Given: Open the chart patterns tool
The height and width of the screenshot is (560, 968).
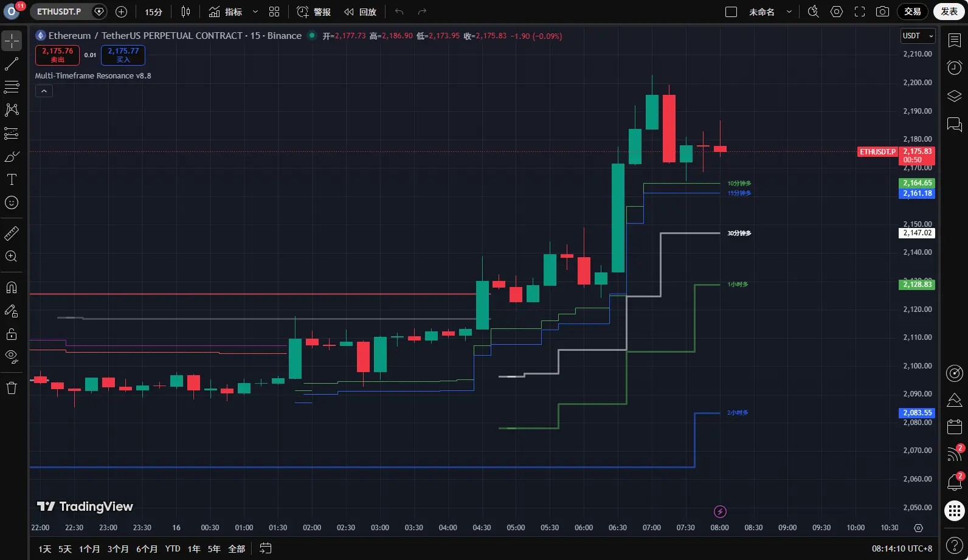Looking at the screenshot, I should pos(12,110).
